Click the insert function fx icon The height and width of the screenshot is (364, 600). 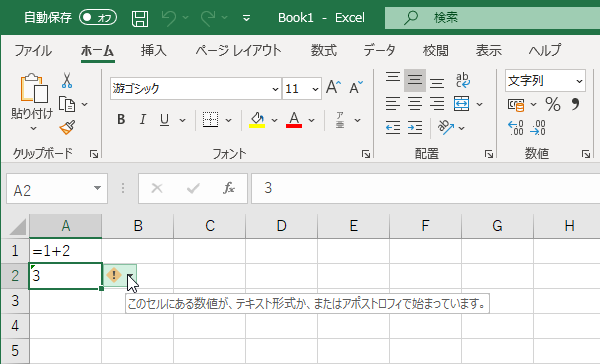click(x=229, y=188)
